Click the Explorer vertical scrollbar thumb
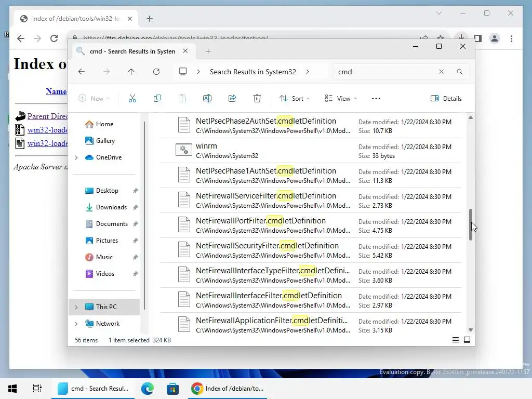 point(471,224)
